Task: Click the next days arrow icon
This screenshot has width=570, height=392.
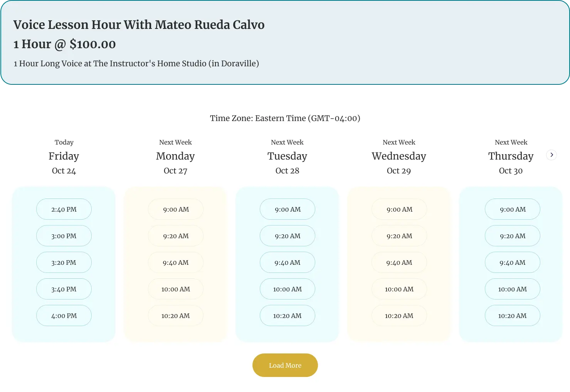Action: pyautogui.click(x=552, y=155)
